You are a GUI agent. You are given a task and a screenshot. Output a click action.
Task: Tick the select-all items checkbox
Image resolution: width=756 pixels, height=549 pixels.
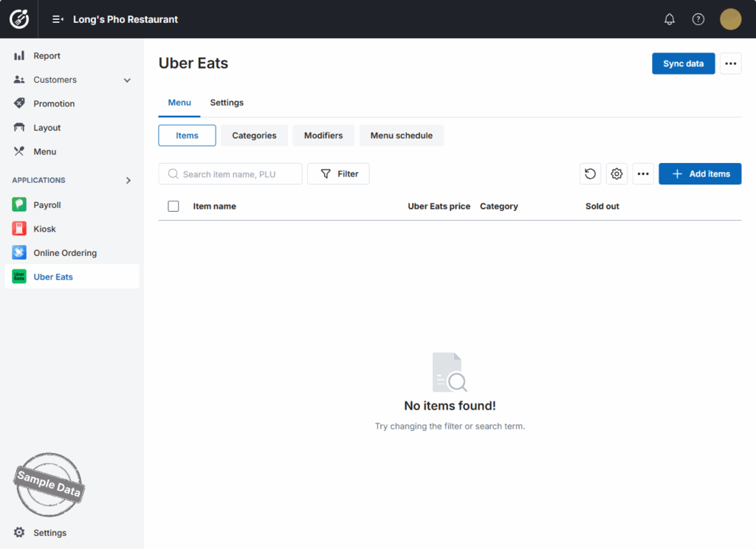tap(173, 207)
